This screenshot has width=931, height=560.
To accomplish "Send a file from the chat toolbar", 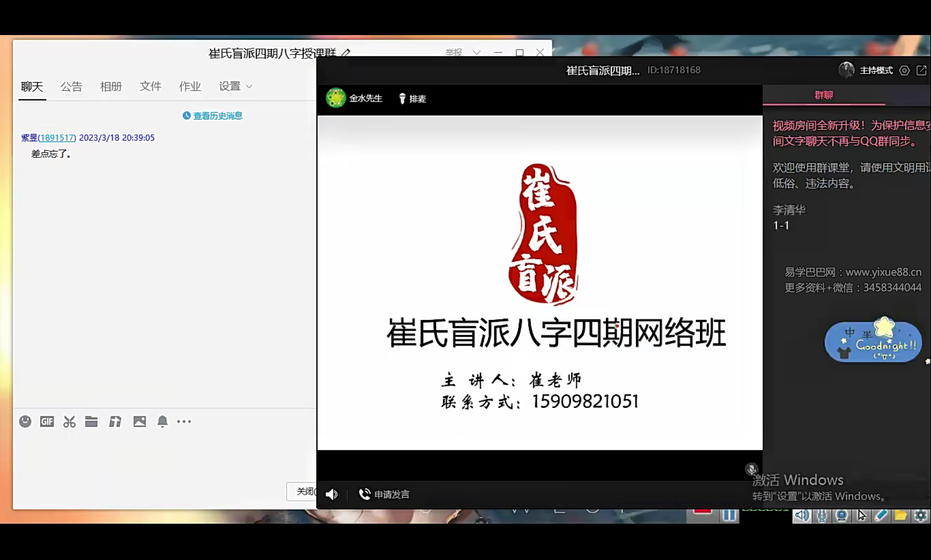I will (x=91, y=421).
